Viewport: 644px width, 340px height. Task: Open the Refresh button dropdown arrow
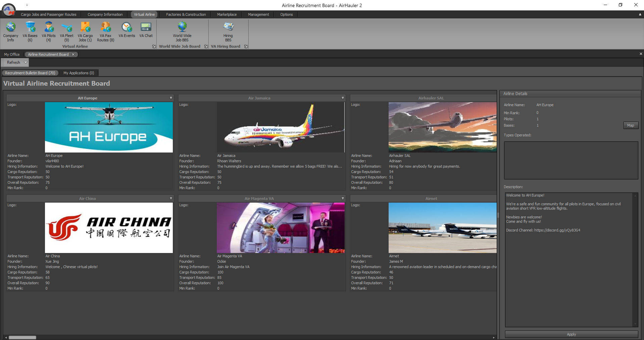26,62
